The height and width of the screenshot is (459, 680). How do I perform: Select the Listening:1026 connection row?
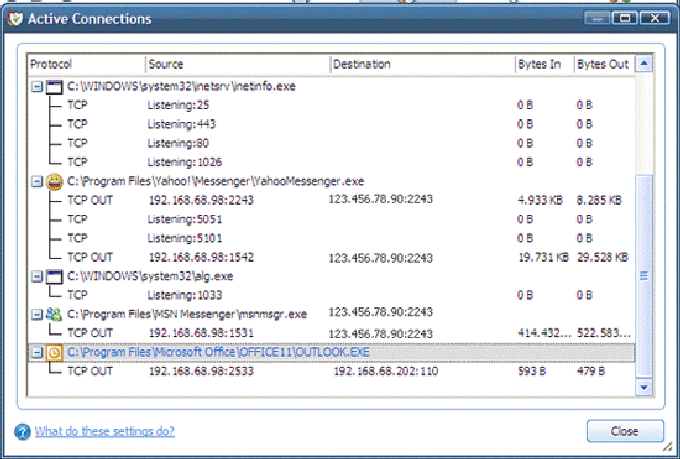click(x=331, y=162)
